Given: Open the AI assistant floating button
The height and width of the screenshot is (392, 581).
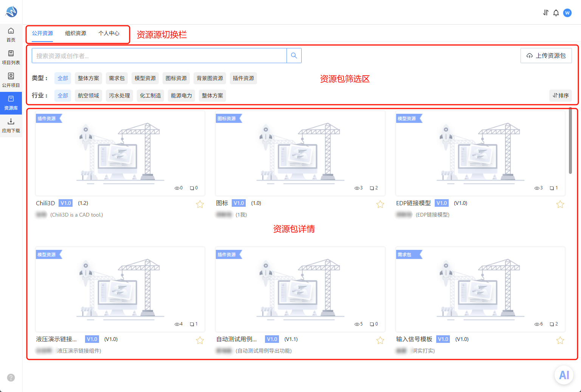Looking at the screenshot, I should pos(564,375).
